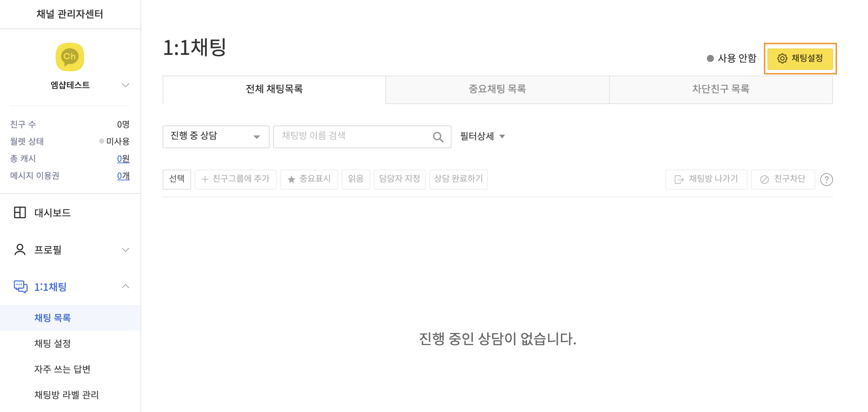The width and height of the screenshot is (868, 412).
Task: Switch to 중요채팅 목록 tab
Action: click(497, 89)
